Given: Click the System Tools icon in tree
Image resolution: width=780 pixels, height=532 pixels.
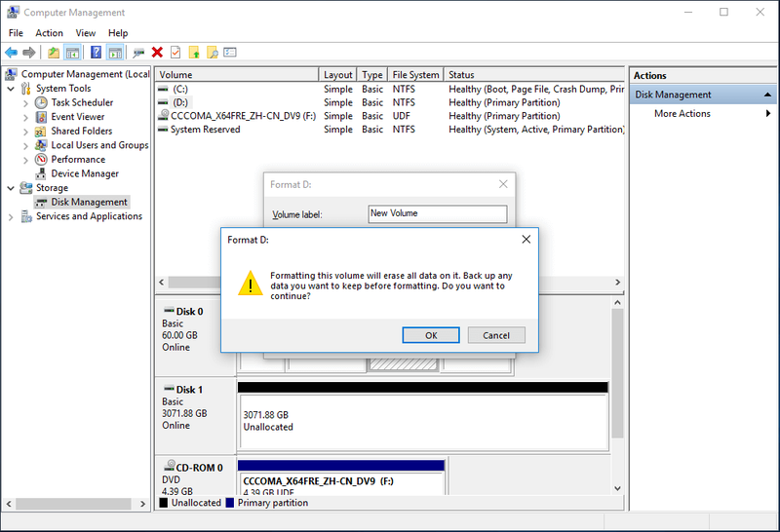Looking at the screenshot, I should pos(26,89).
